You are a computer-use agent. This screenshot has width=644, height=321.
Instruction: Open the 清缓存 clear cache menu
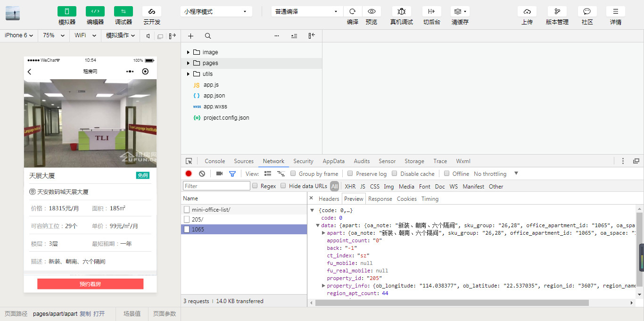tap(460, 11)
